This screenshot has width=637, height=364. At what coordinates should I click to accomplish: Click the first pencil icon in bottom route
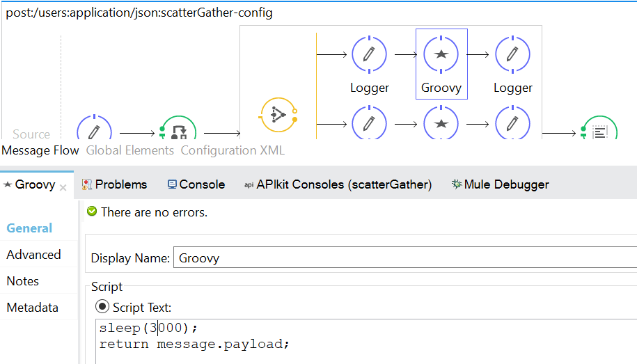pyautogui.click(x=369, y=124)
